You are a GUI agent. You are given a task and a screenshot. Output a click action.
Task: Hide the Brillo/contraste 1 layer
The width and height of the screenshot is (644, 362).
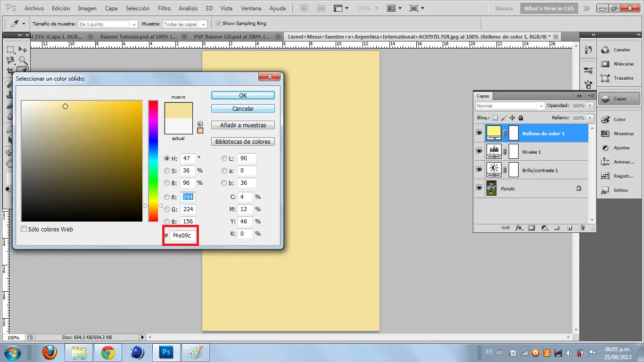coord(479,170)
